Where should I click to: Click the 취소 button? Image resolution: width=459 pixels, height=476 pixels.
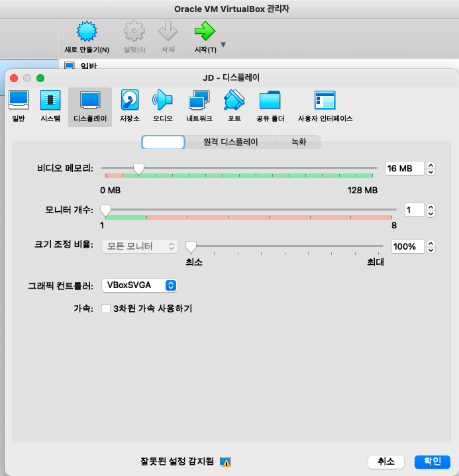pos(385,461)
